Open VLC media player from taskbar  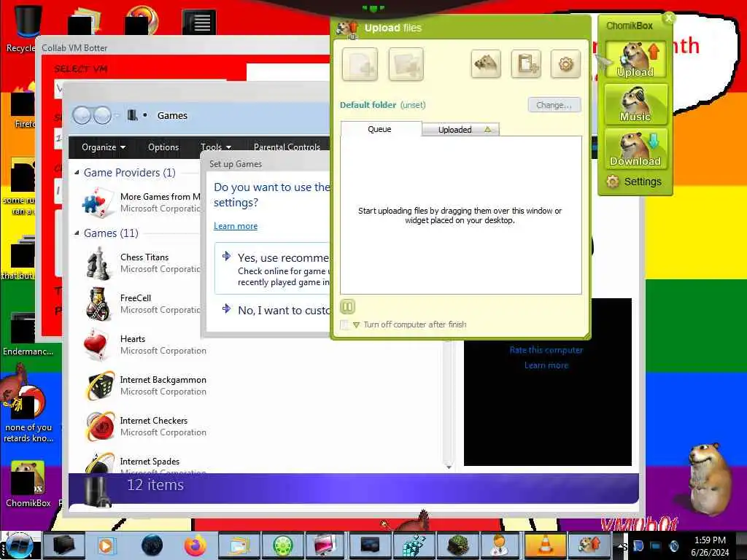(545, 545)
